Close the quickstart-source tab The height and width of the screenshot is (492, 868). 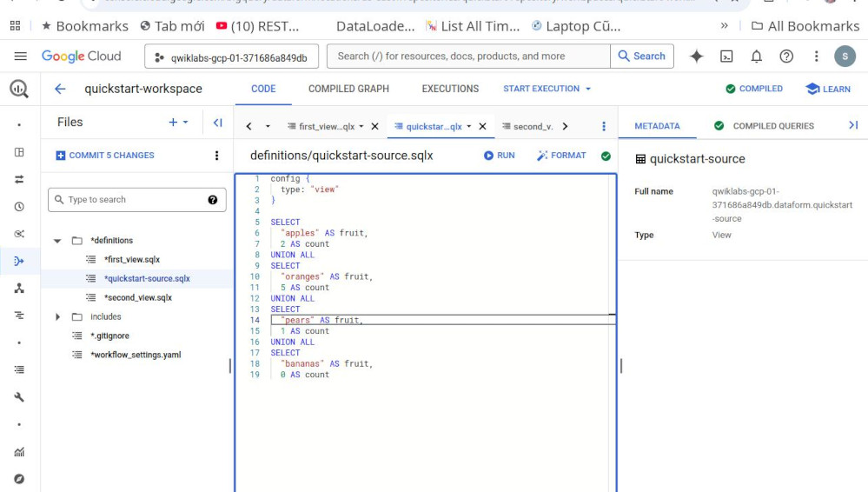(483, 126)
